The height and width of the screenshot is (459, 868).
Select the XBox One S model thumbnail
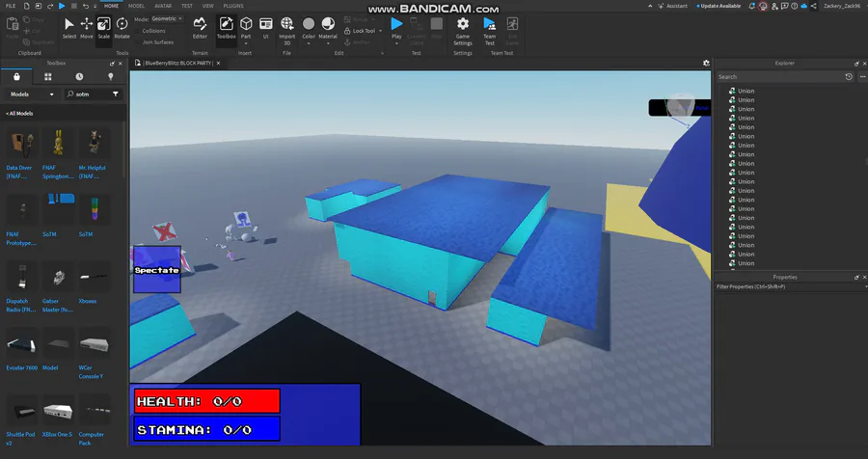(58, 410)
